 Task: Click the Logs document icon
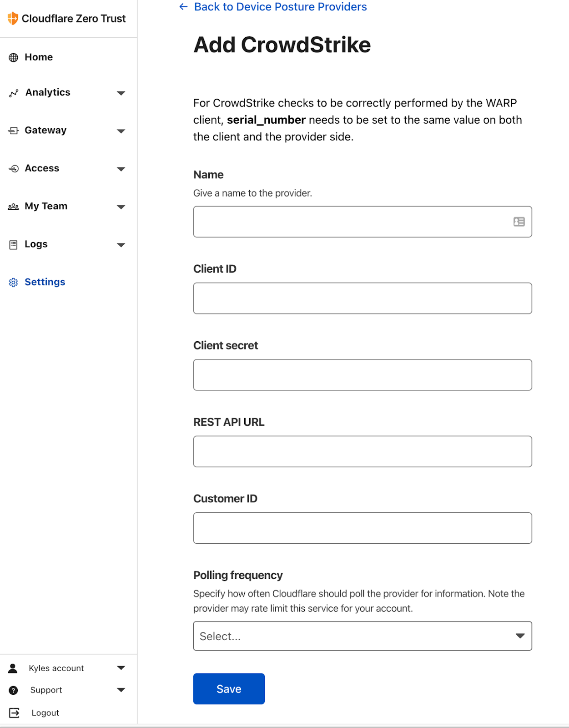14,245
